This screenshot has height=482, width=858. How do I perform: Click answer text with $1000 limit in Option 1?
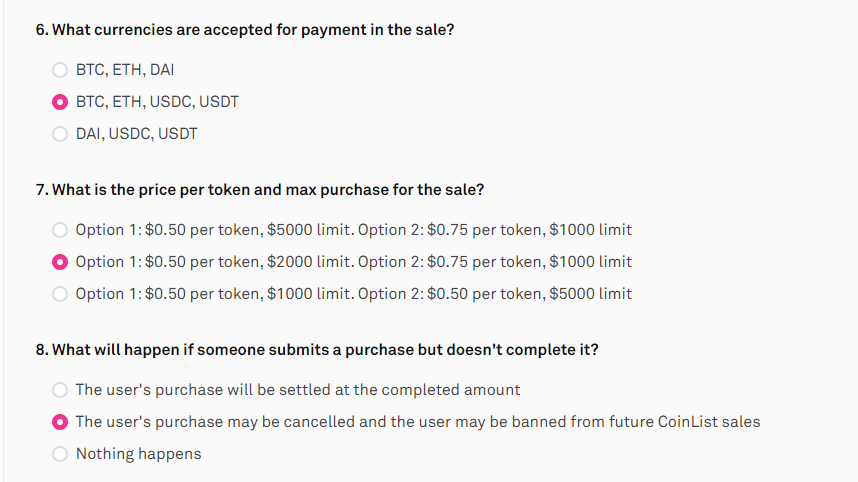353,294
